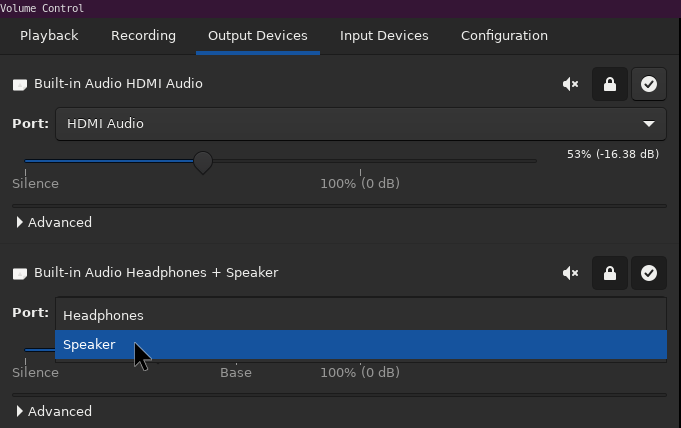The width and height of the screenshot is (681, 428).
Task: Open the Input Devices tab
Action: (x=384, y=36)
